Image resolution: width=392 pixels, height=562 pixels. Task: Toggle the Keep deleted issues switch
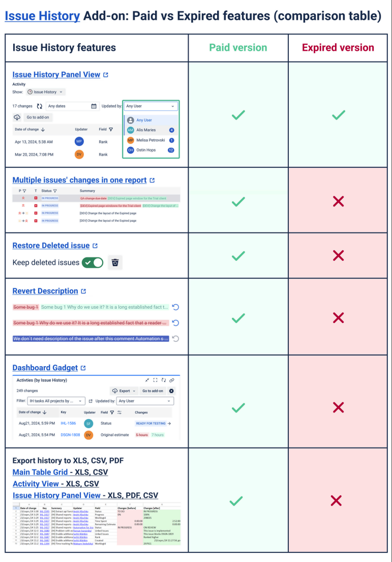(93, 262)
